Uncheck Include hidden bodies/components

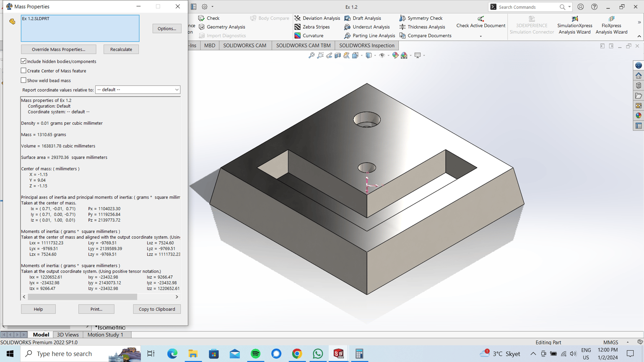[x=23, y=61]
